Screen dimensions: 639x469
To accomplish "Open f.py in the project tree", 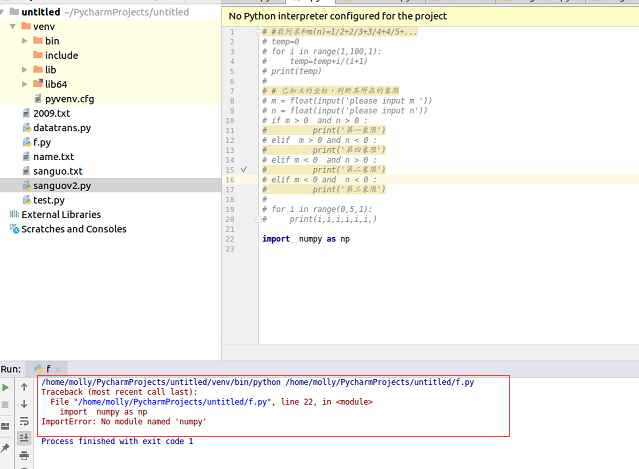I will (42, 143).
